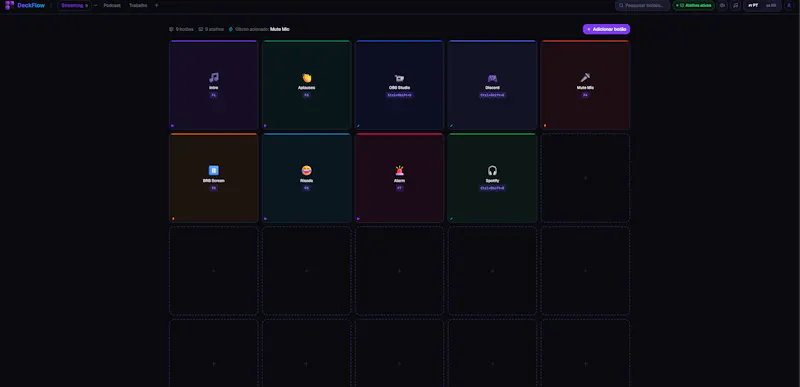The width and height of the screenshot is (800, 387).
Task: Click the orange indicator on BRB Screen card
Action: 173,218
